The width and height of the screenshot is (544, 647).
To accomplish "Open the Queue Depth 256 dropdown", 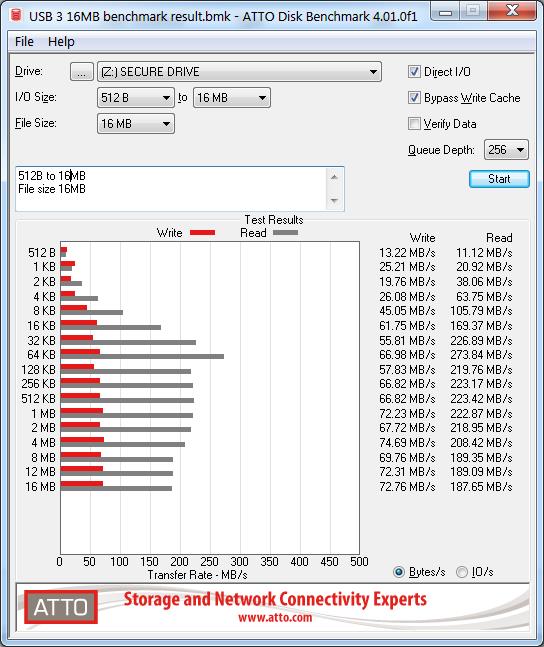I will coord(506,150).
